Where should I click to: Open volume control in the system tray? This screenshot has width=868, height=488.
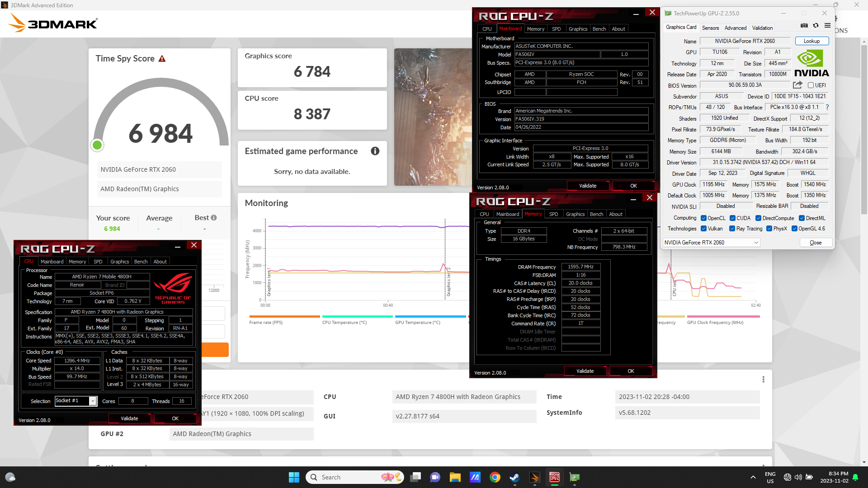click(x=798, y=477)
